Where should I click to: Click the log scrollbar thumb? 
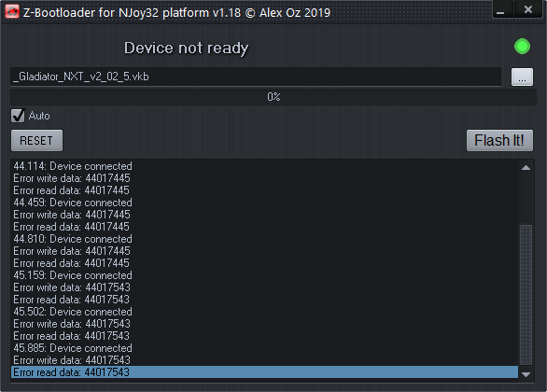526,295
